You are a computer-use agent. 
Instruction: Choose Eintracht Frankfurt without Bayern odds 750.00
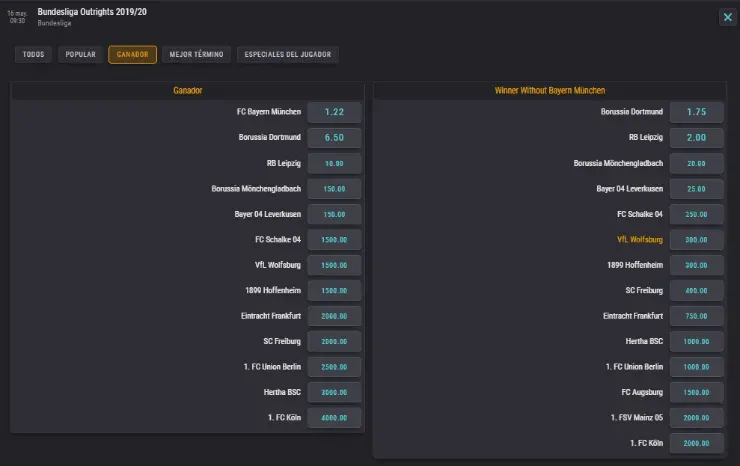point(696,316)
